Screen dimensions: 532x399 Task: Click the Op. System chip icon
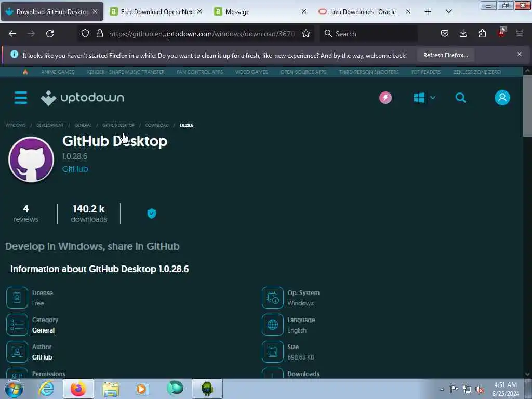[x=272, y=298]
